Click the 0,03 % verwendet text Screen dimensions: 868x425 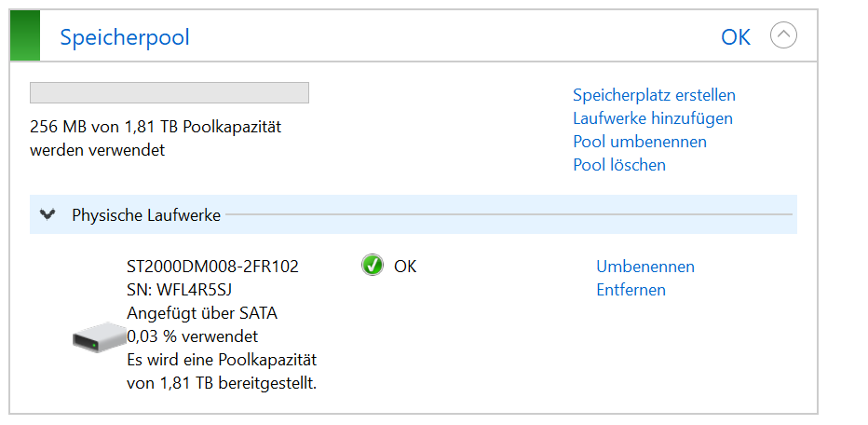pyautogui.click(x=192, y=336)
